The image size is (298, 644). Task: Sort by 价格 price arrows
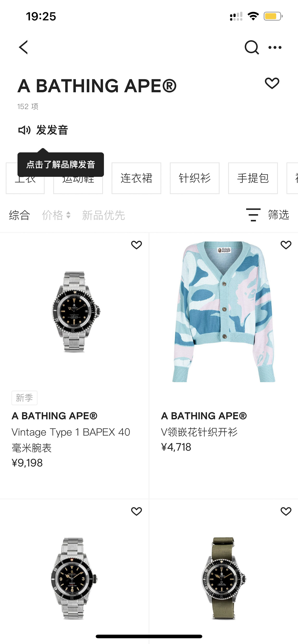coord(56,215)
